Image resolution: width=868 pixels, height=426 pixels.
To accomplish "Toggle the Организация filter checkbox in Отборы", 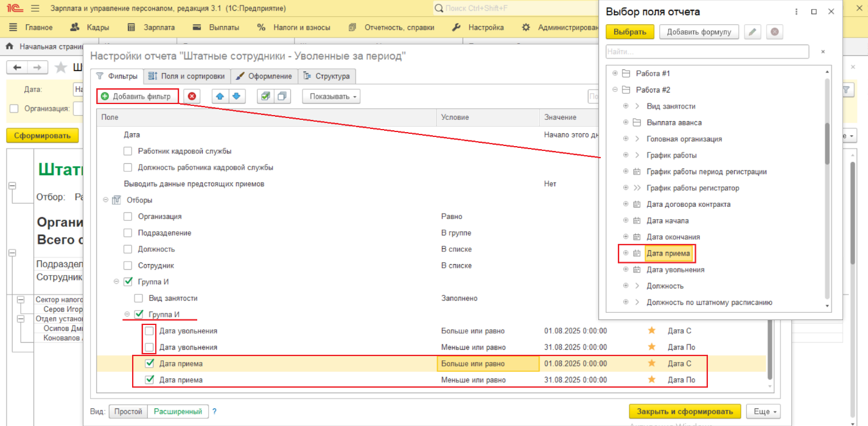I will click(128, 216).
